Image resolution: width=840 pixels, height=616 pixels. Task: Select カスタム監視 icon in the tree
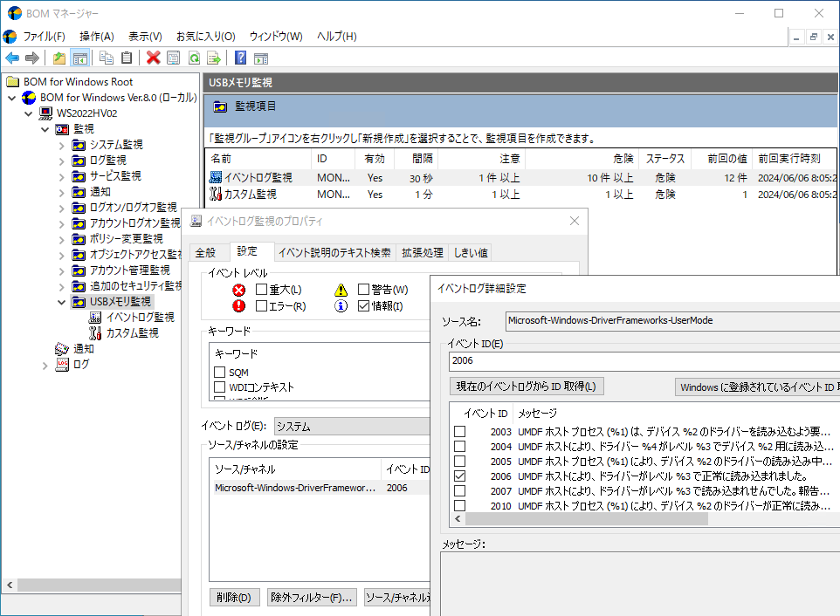[x=95, y=332]
